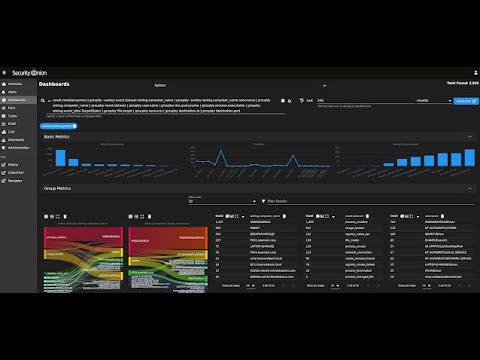
Task: Click the Security Onion logo
Action: pos(29,73)
